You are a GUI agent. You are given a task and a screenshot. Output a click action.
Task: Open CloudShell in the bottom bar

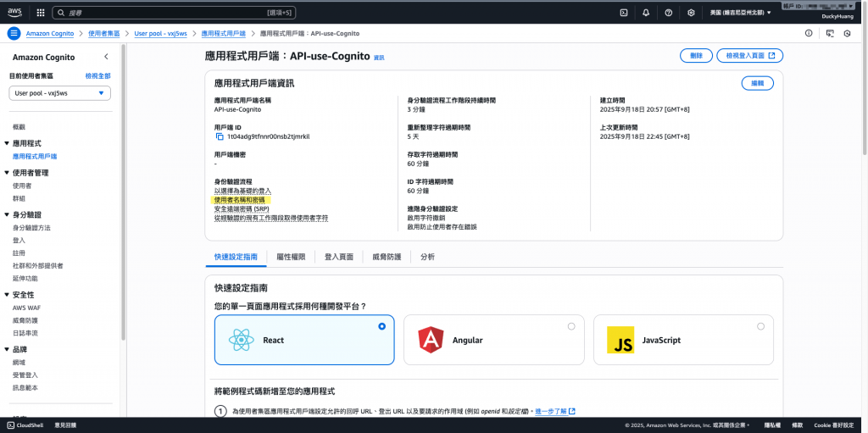click(26, 425)
